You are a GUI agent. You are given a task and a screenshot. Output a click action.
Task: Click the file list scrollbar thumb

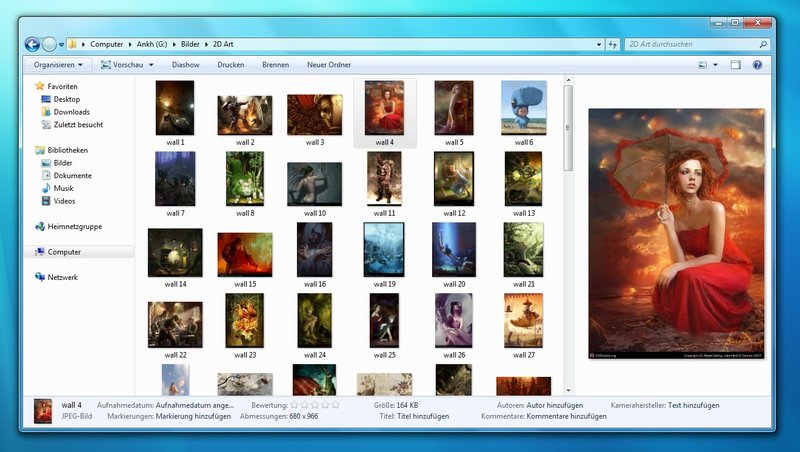click(568, 128)
